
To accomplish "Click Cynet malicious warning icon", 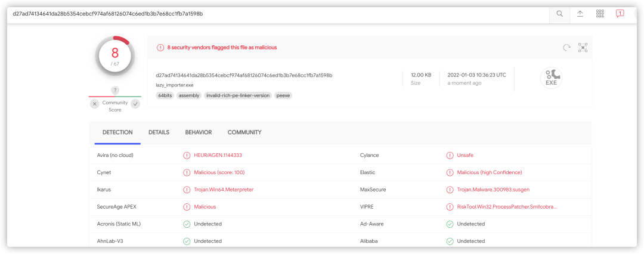I will pos(187,173).
